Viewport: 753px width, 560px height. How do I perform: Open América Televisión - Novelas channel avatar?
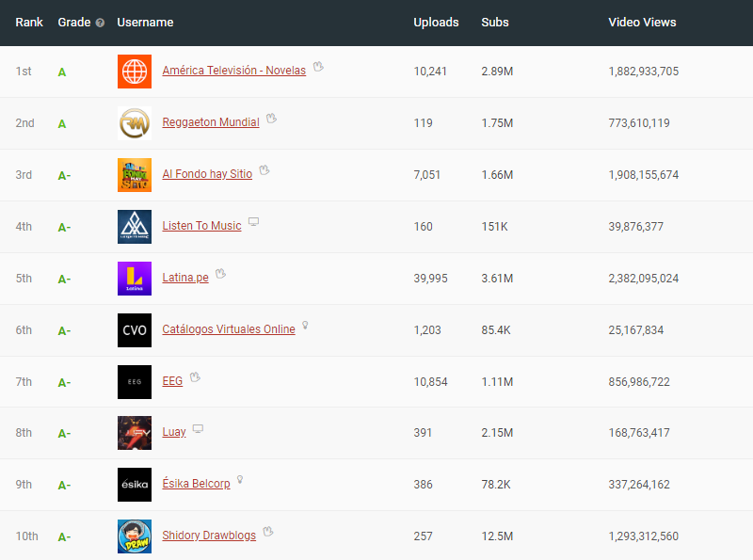[x=135, y=72]
